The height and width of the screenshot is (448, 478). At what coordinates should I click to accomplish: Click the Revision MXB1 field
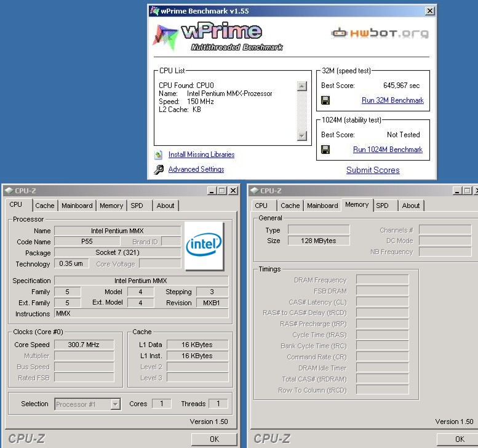[212, 303]
